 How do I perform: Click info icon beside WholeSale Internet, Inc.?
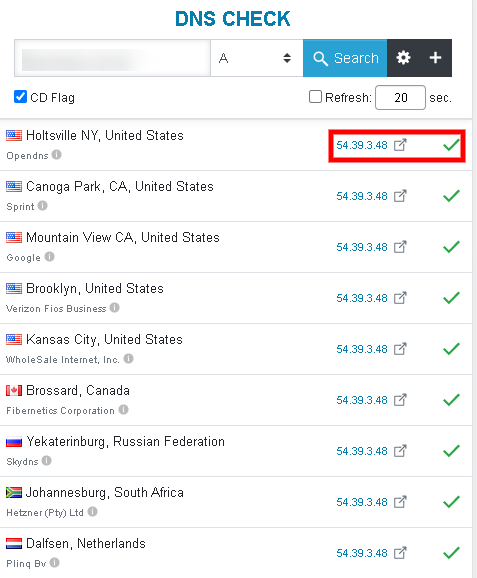click(128, 358)
